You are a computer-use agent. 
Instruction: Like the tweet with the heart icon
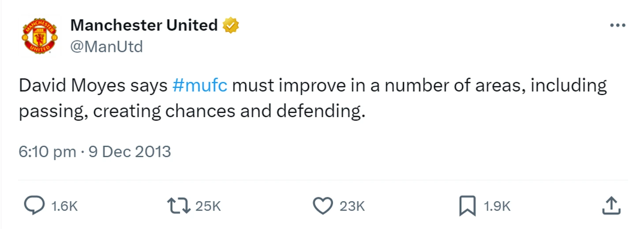323,206
